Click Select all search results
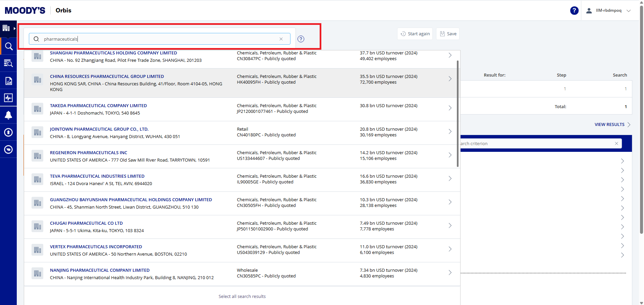 tap(242, 296)
